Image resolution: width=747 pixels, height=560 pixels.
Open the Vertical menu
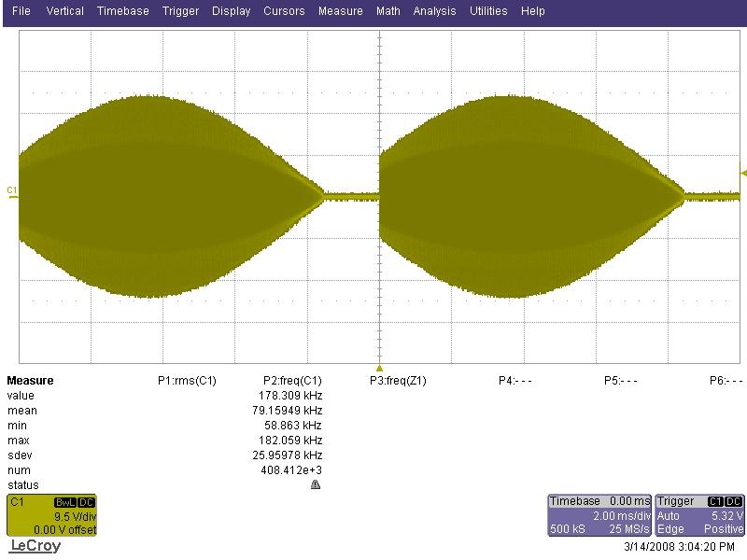[64, 11]
